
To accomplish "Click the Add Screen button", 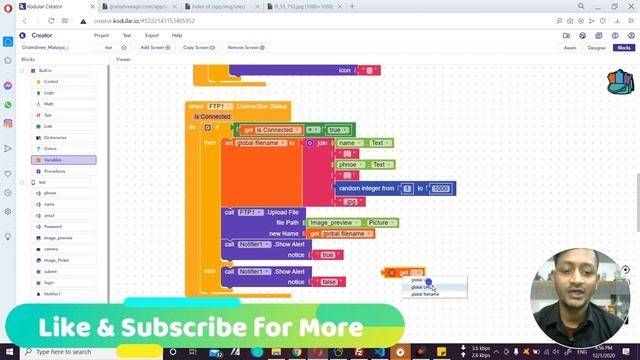I will click(x=155, y=48).
